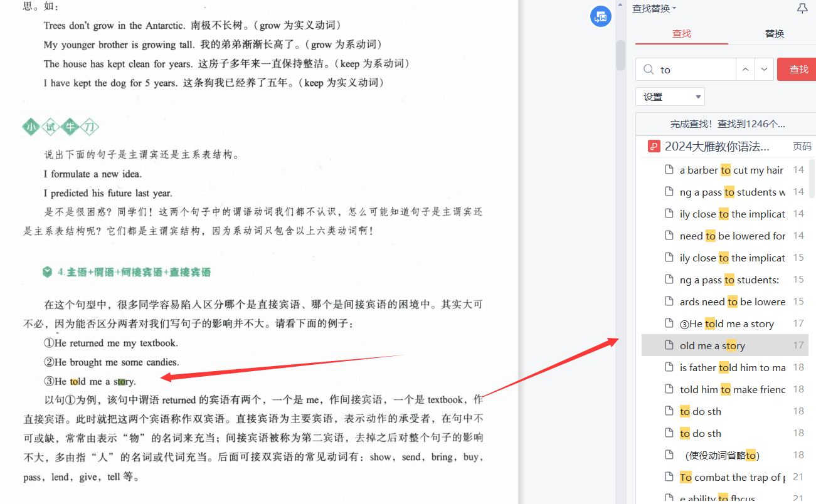Click the sentence '③He told me a story.' in the document
Viewport: 816px width, 504px height.
coord(90,381)
